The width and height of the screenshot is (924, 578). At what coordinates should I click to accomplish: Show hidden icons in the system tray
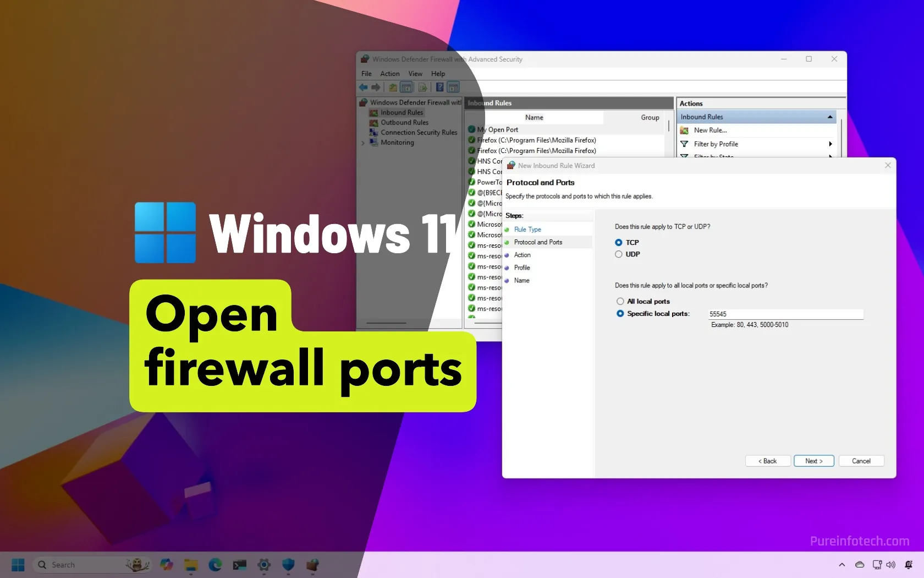pyautogui.click(x=842, y=565)
